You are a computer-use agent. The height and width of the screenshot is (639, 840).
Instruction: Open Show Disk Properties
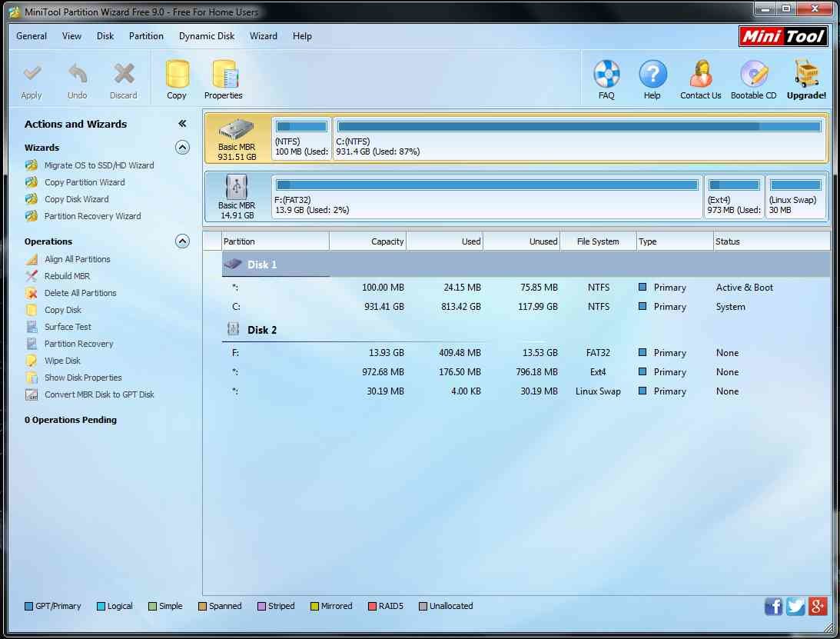click(83, 378)
